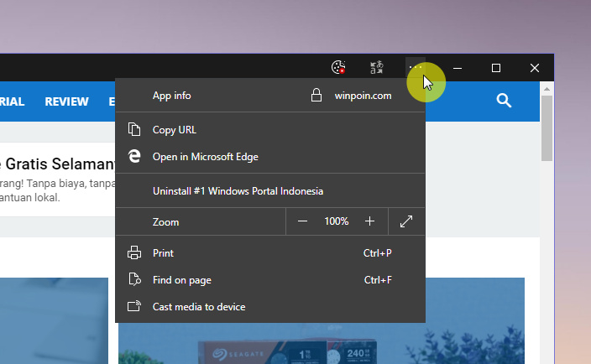Click the lock icon beside winpoin.com

pos(316,96)
